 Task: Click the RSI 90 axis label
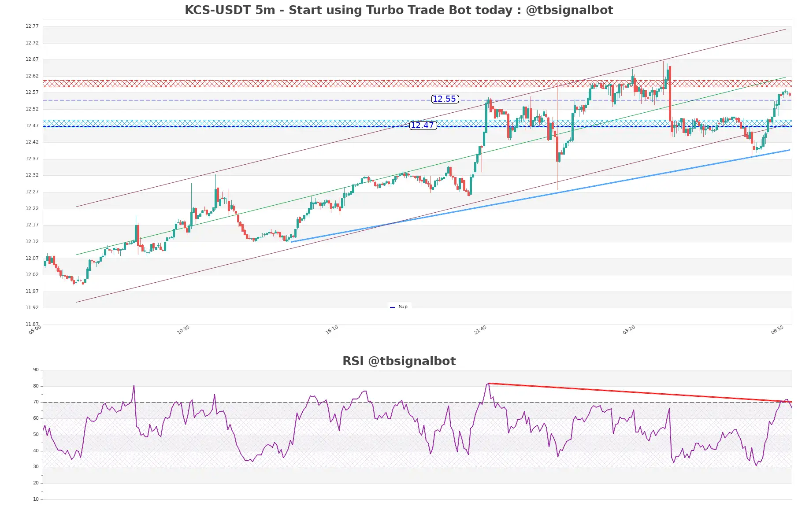pyautogui.click(x=36, y=370)
